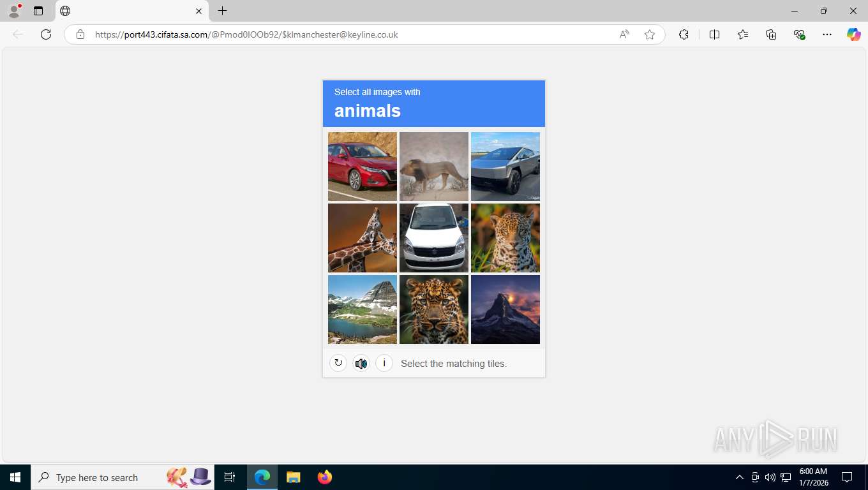Reload the captcha challenge
The height and width of the screenshot is (490, 868).
[338, 363]
